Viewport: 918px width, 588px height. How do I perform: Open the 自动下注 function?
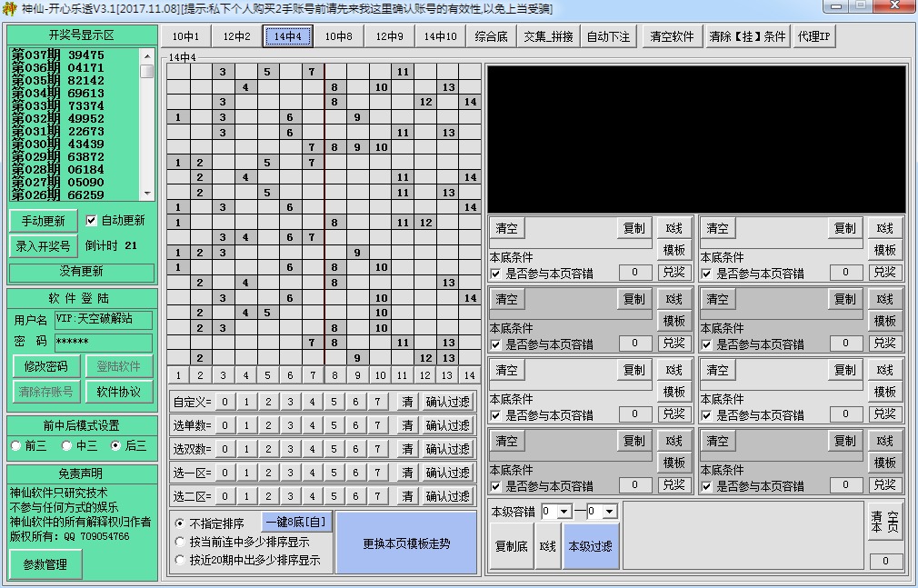(x=609, y=36)
